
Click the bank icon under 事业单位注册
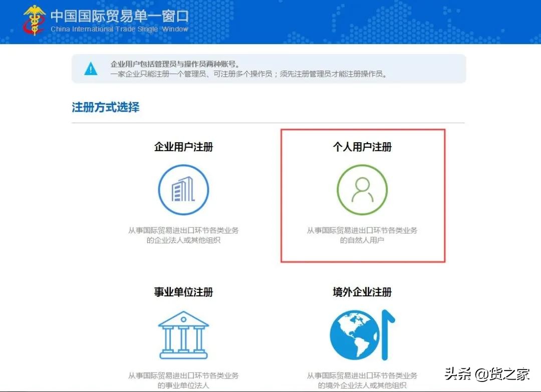[x=183, y=334]
